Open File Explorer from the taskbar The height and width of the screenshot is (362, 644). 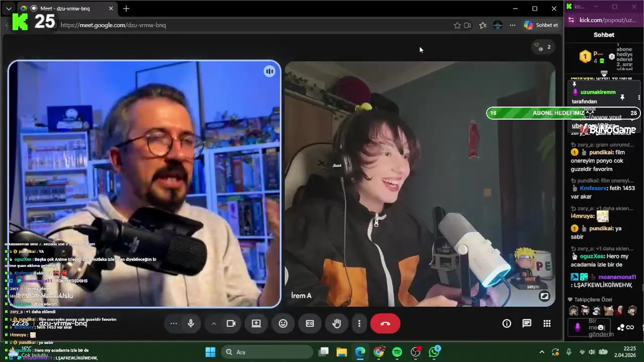342,352
